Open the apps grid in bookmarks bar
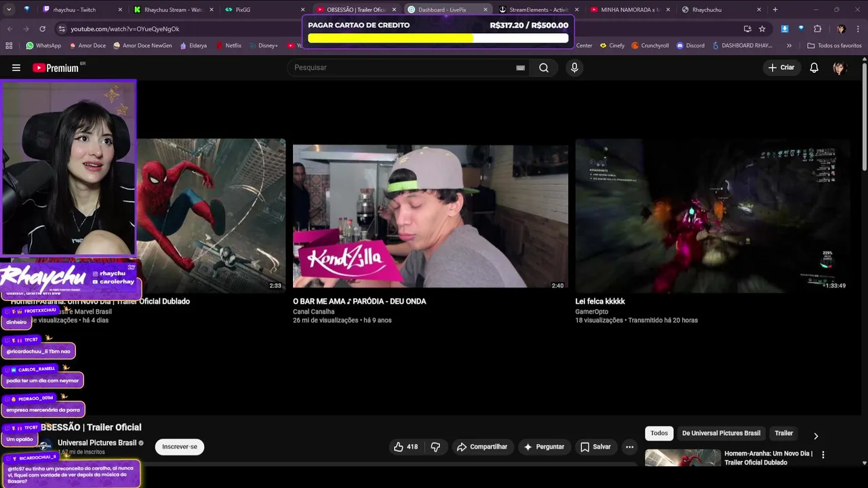This screenshot has width=868, height=488. click(x=9, y=45)
